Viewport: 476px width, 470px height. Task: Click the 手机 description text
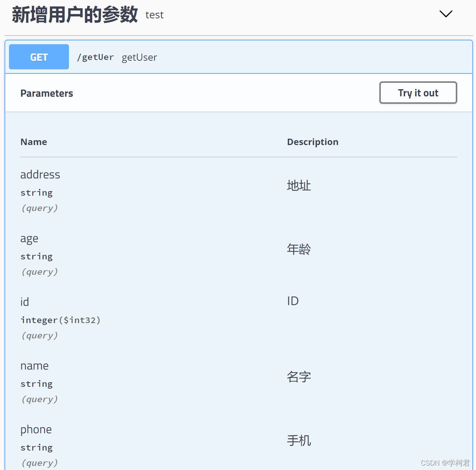point(299,440)
